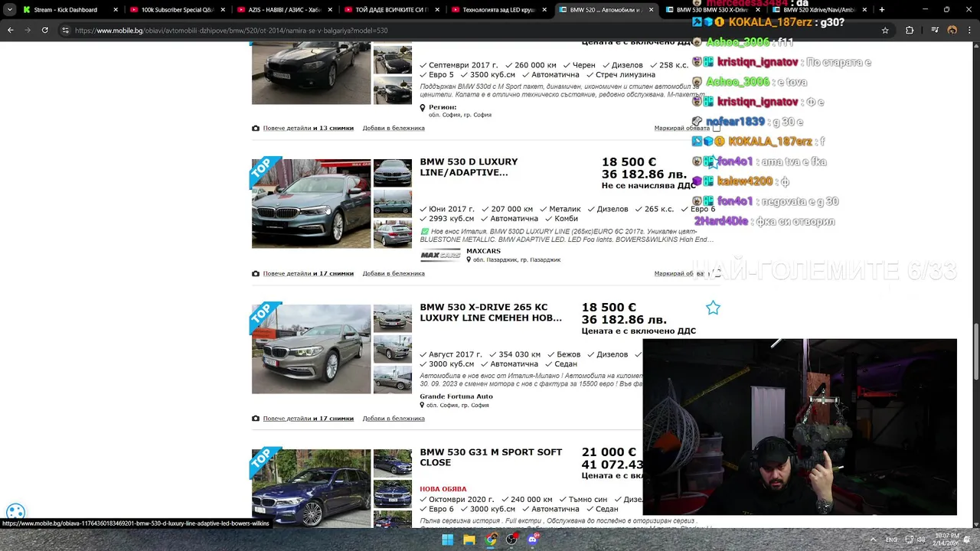Go forward in browser history
Viewport: 980px width, 551px height.
pyautogui.click(x=27, y=30)
